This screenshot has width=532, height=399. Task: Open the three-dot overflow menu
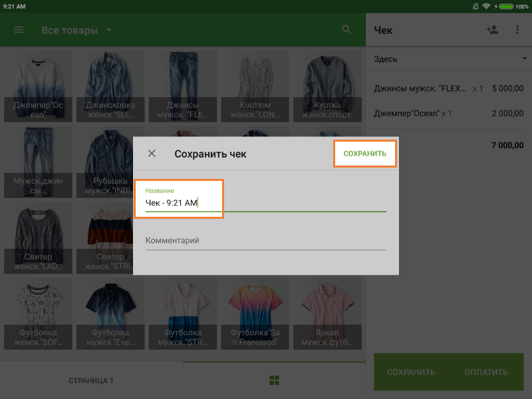(517, 30)
